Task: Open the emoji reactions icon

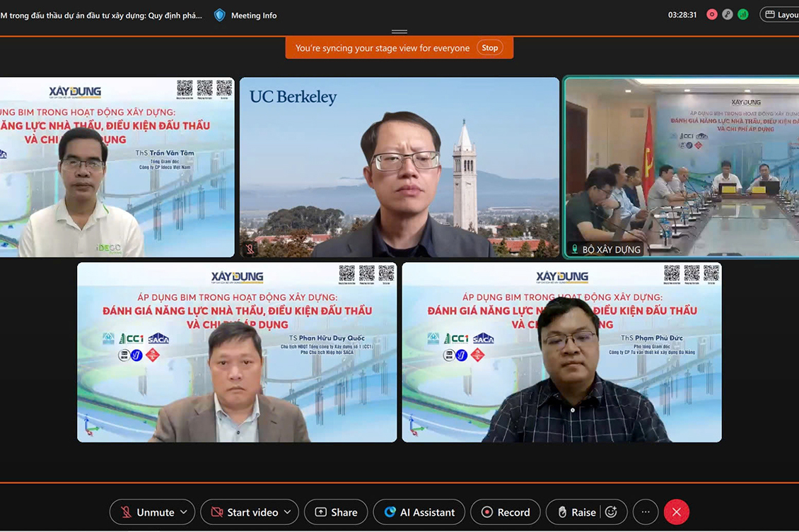Action: coord(611,512)
